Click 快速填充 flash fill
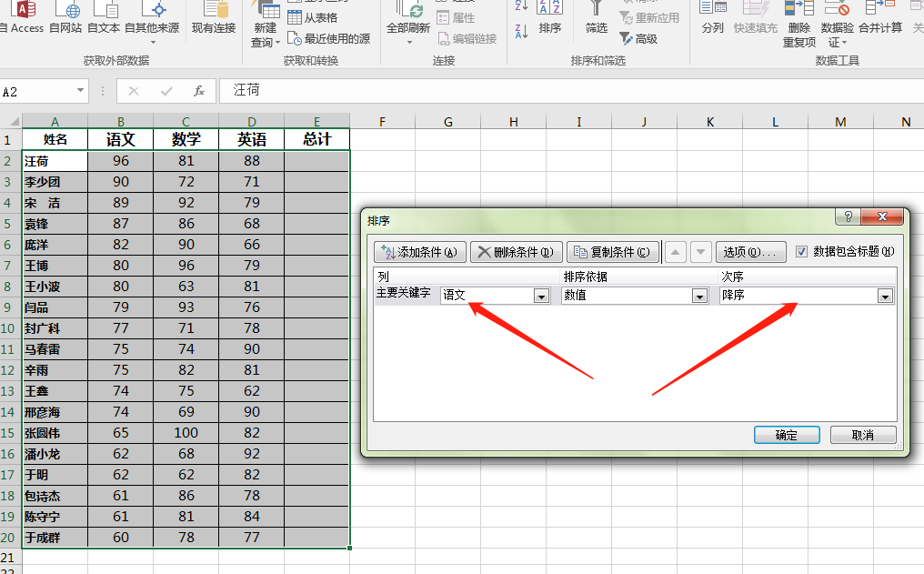924x574 pixels. tap(756, 17)
